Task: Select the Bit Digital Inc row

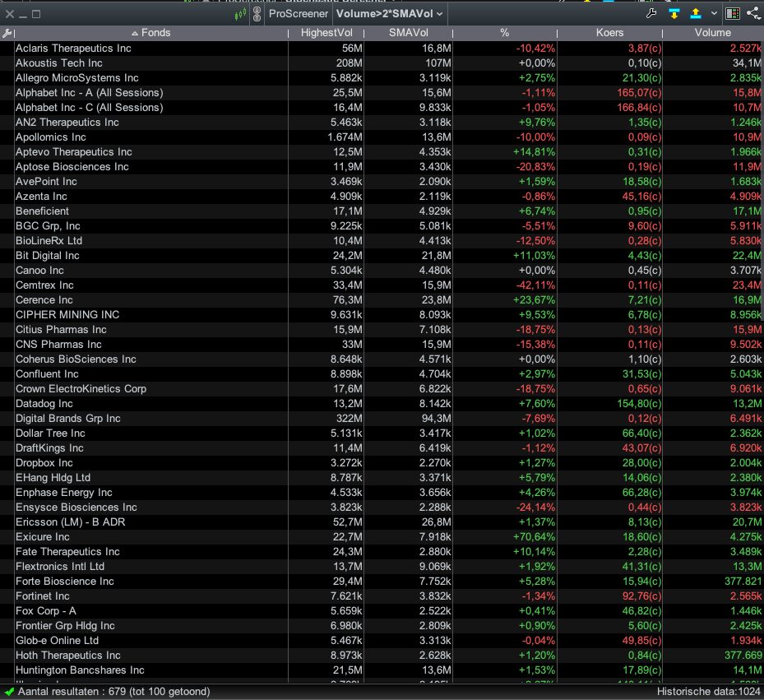Action: [382, 256]
